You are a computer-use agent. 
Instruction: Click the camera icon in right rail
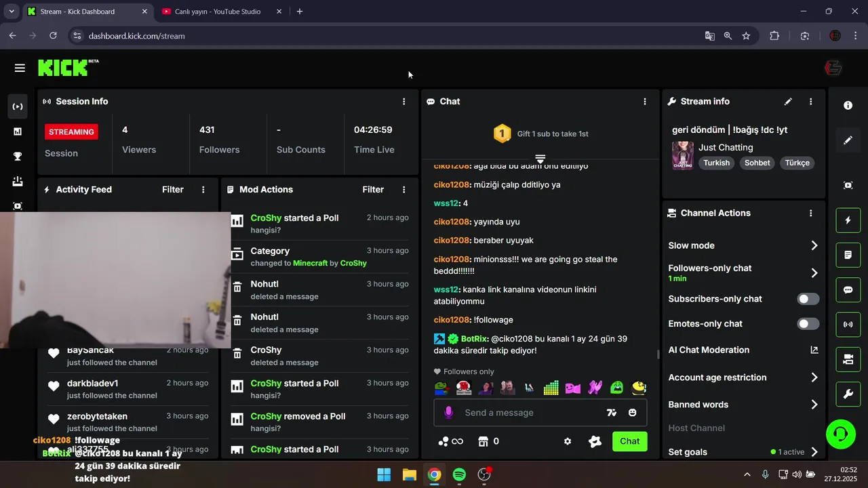(x=848, y=359)
